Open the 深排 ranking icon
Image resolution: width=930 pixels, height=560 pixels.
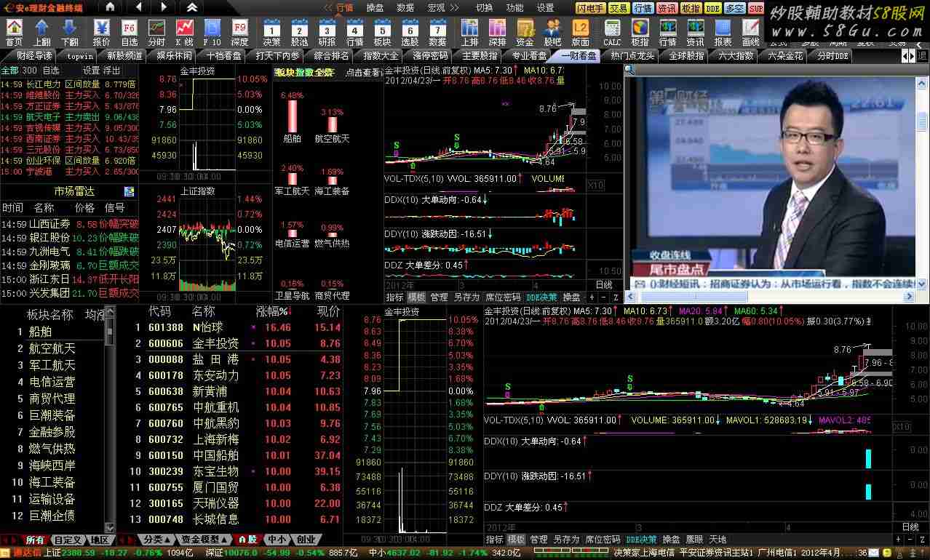pyautogui.click(x=498, y=32)
